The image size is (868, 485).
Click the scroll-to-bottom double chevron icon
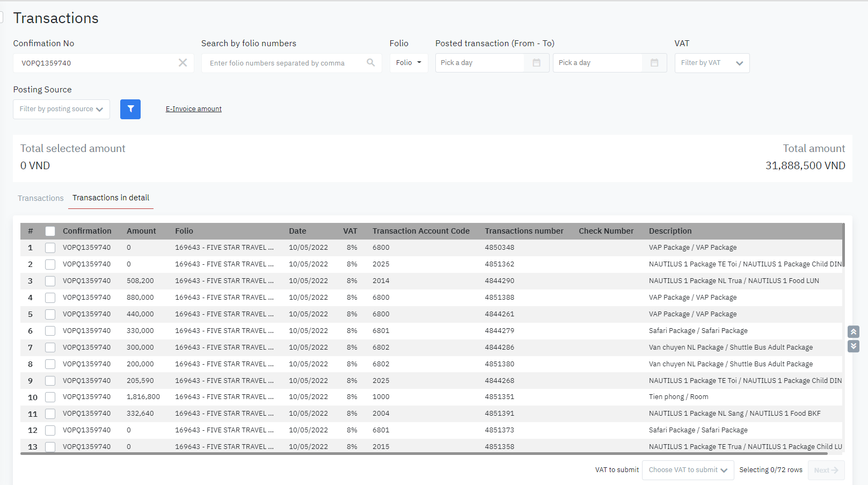[853, 346]
